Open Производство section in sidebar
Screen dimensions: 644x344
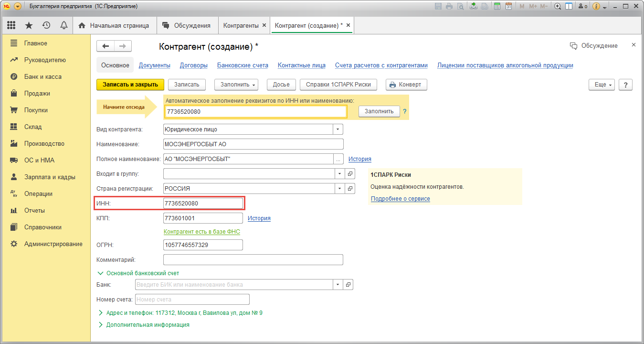point(45,144)
